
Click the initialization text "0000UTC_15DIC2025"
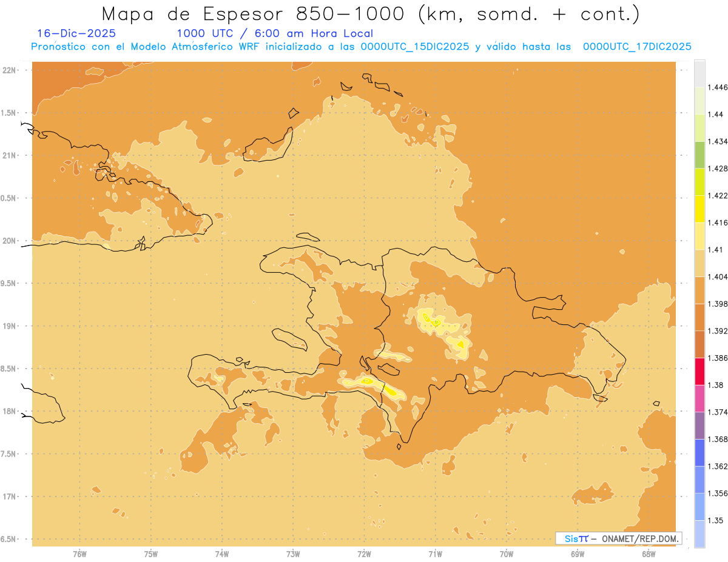415,47
